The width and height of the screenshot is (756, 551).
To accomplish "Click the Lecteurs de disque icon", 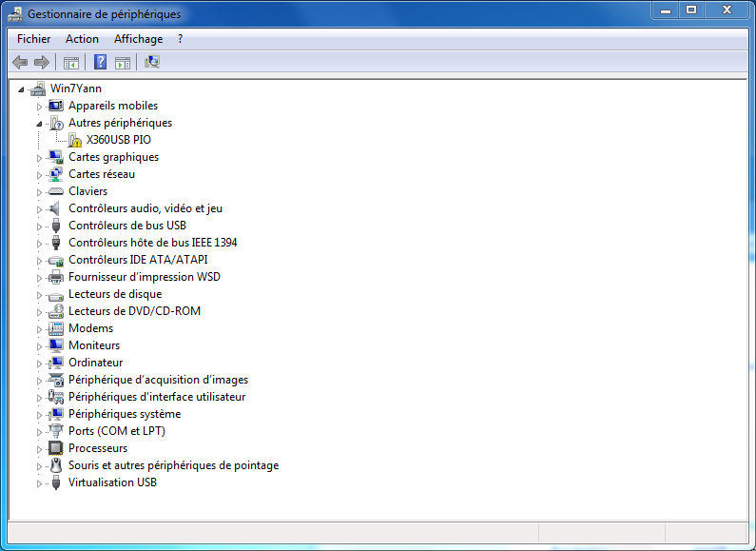I will point(56,295).
